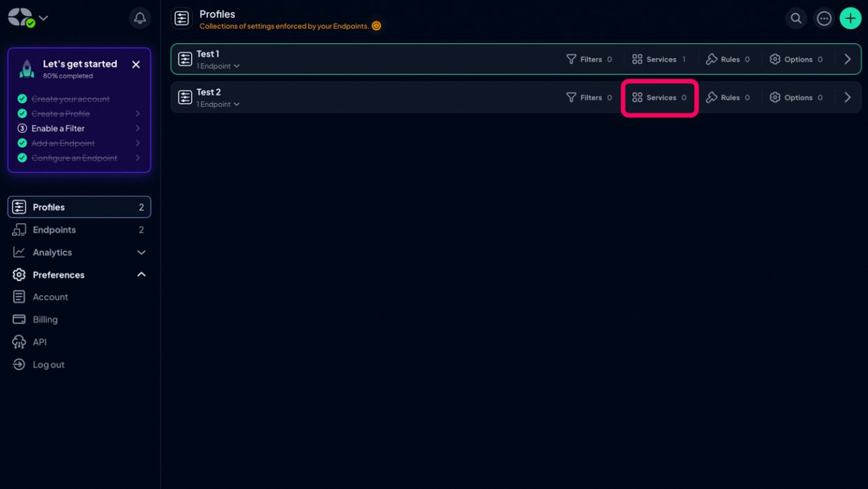Go to Endpoints in the sidebar
Viewport: 868px width, 489px height.
coord(79,229)
